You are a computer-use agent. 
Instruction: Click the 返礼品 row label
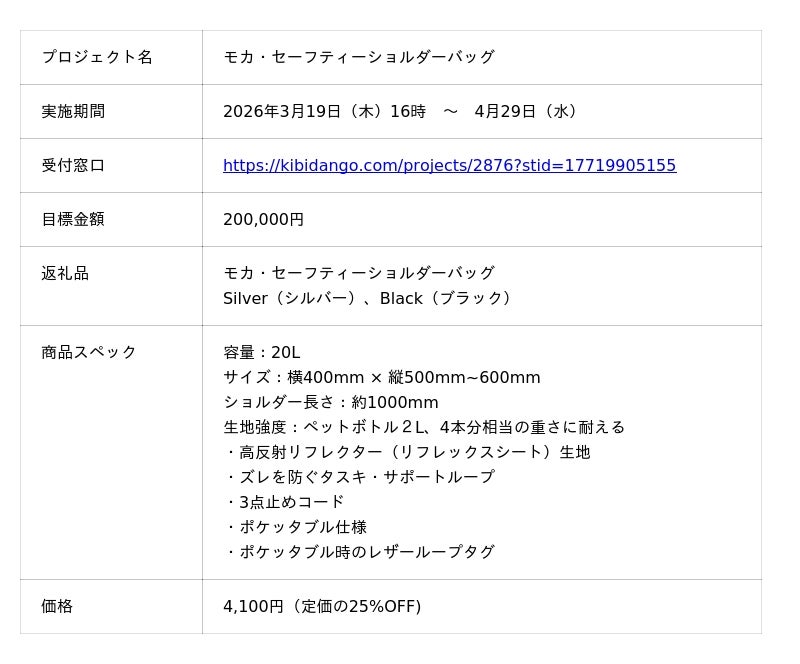point(65,273)
